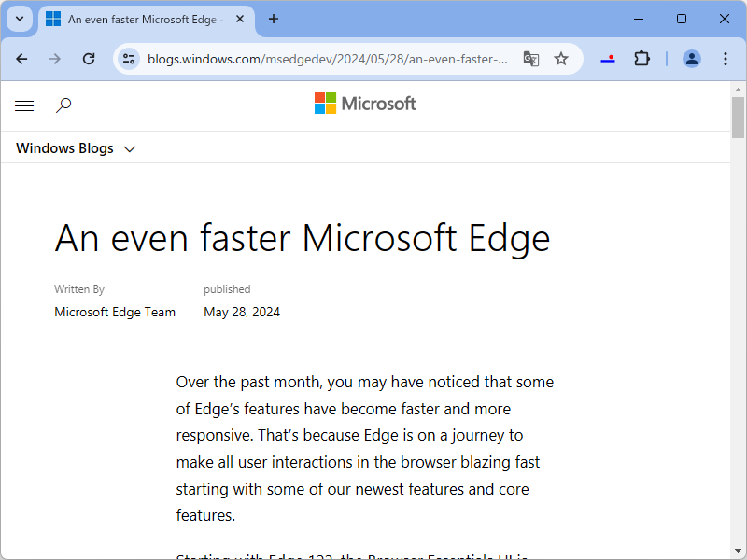The image size is (747, 560).
Task: Open the Microsoft Edge Team author link
Action: pyautogui.click(x=115, y=312)
